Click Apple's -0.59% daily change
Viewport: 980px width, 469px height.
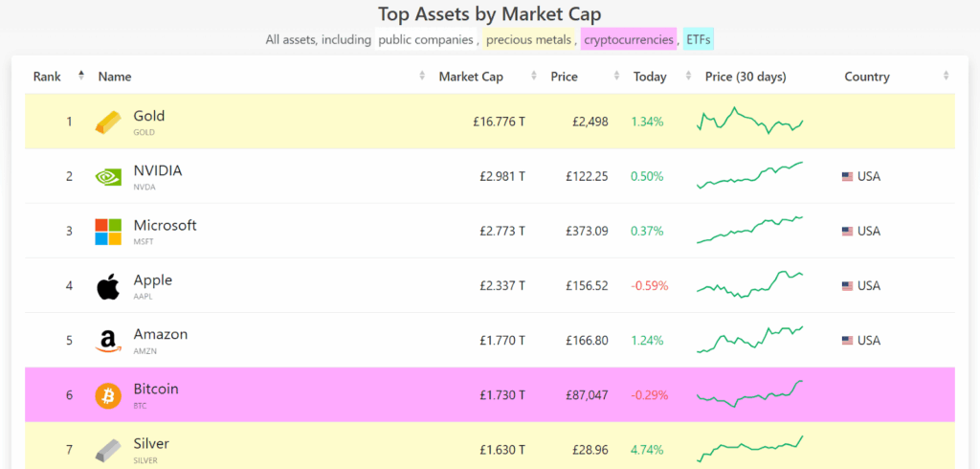click(650, 286)
